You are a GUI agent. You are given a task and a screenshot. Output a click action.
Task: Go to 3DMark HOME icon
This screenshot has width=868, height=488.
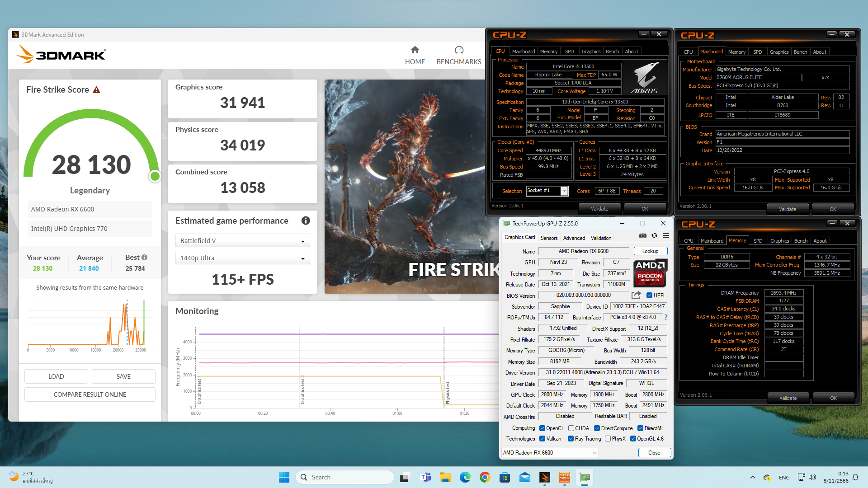click(415, 50)
